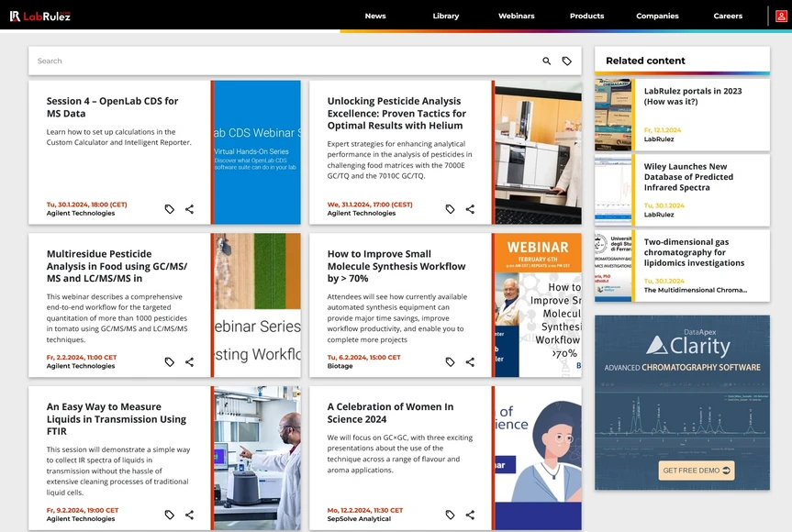Open Session 4 – OpenLab CDS for MS Data
This screenshot has width=792, height=532.
click(112, 107)
